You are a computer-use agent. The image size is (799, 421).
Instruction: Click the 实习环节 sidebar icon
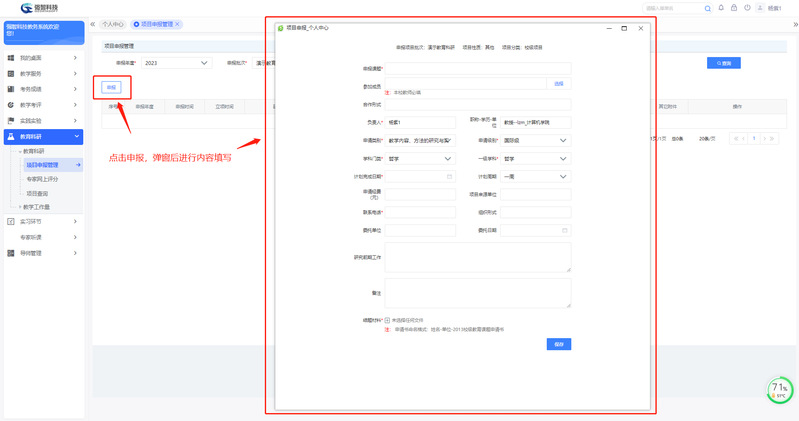coord(11,221)
